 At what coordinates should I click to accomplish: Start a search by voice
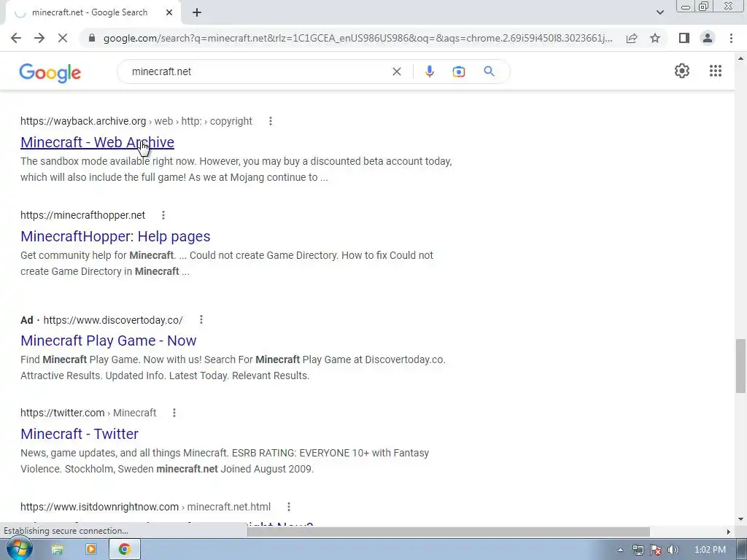click(429, 71)
